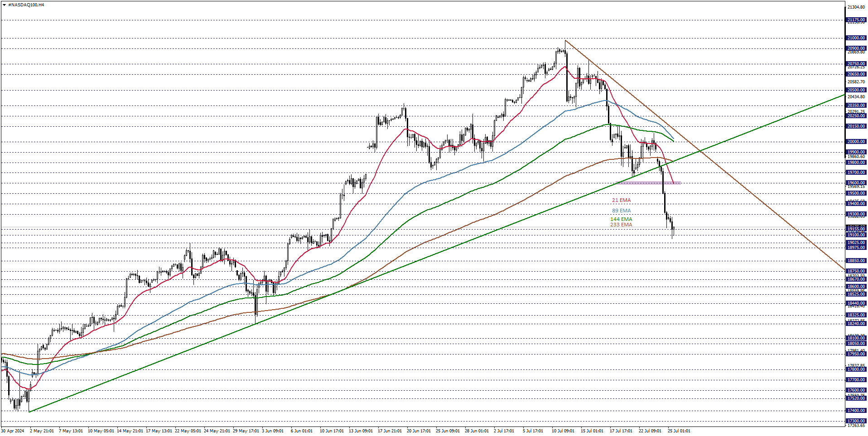
Task: Select the purple support zone rectangle near 19600
Action: [648, 183]
